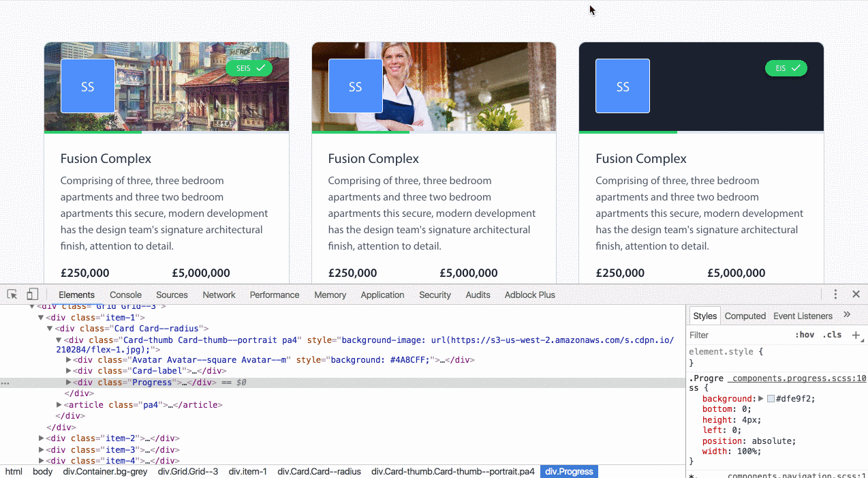Select div.Grid.Grid--3 breadcrumb

pyautogui.click(x=188, y=471)
